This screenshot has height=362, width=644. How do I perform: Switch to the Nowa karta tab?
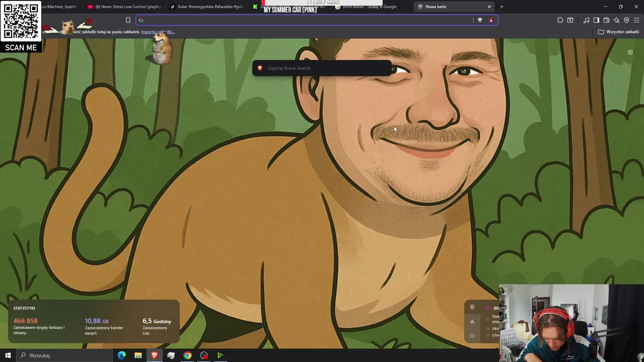click(x=454, y=7)
